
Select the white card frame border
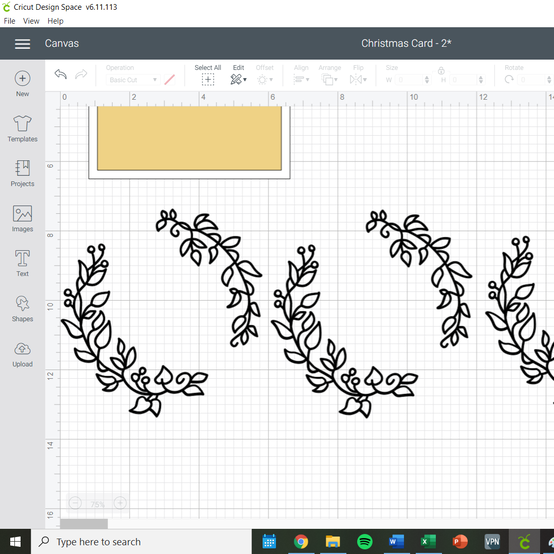(x=189, y=175)
